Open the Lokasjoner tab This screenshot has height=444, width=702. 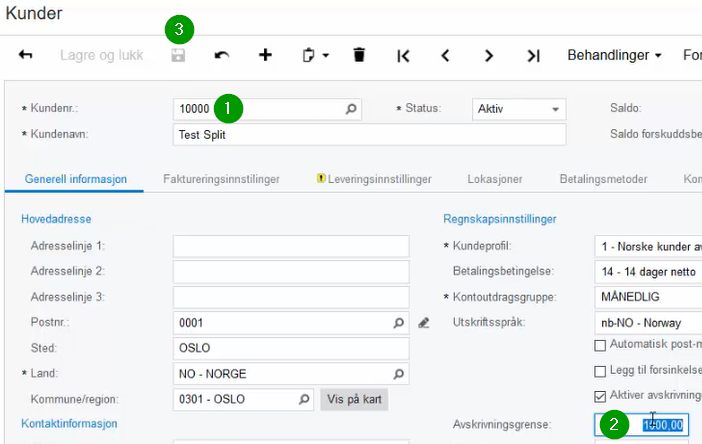[494, 179]
